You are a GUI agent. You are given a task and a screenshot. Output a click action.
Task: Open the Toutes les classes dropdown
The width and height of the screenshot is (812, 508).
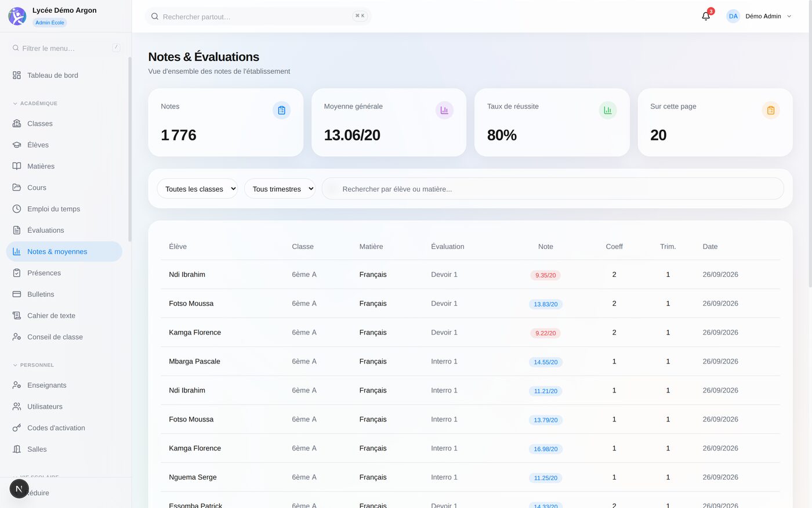197,189
